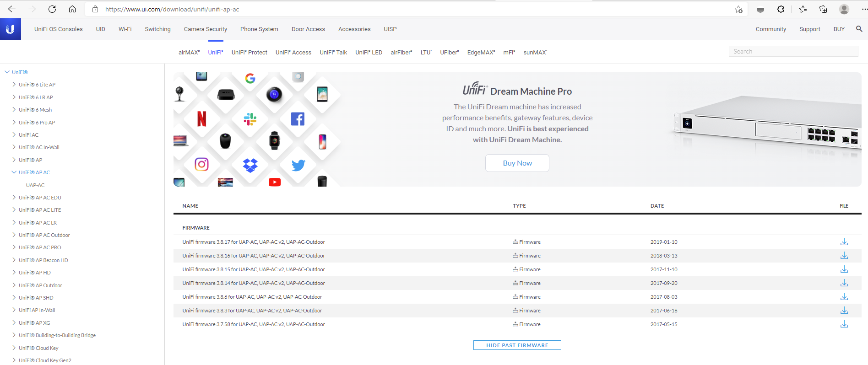The image size is (868, 365).
Task: Open the Camera Security menu
Action: [205, 29]
